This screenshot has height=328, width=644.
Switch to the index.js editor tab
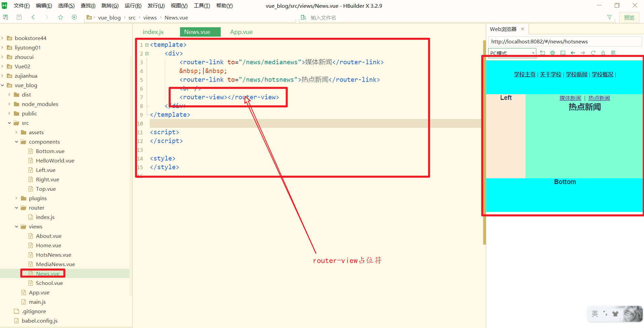[153, 32]
